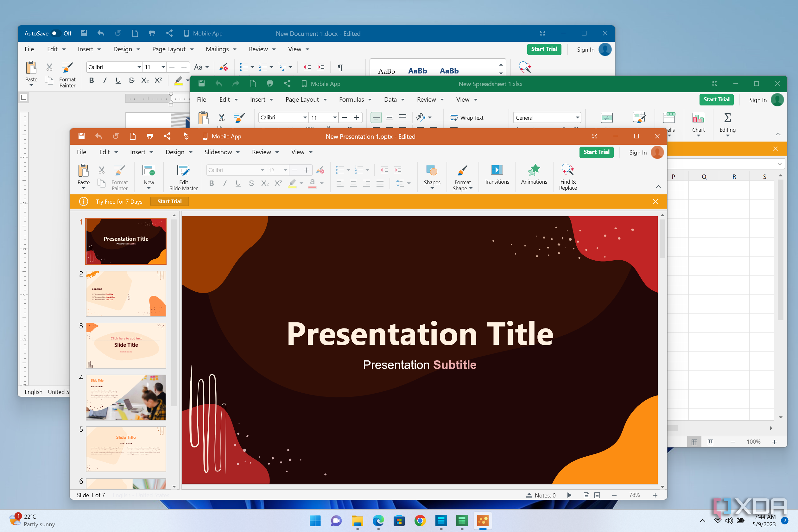This screenshot has width=798, height=532.
Task: Click the Search magnifier icon in the document window
Action: (x=524, y=67)
